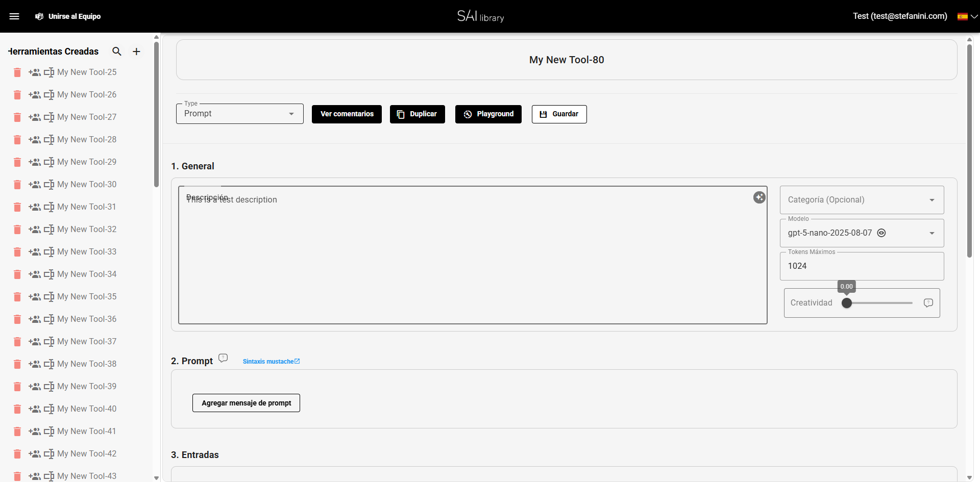Click the search icon in Herramientas Creadas

(x=117, y=52)
